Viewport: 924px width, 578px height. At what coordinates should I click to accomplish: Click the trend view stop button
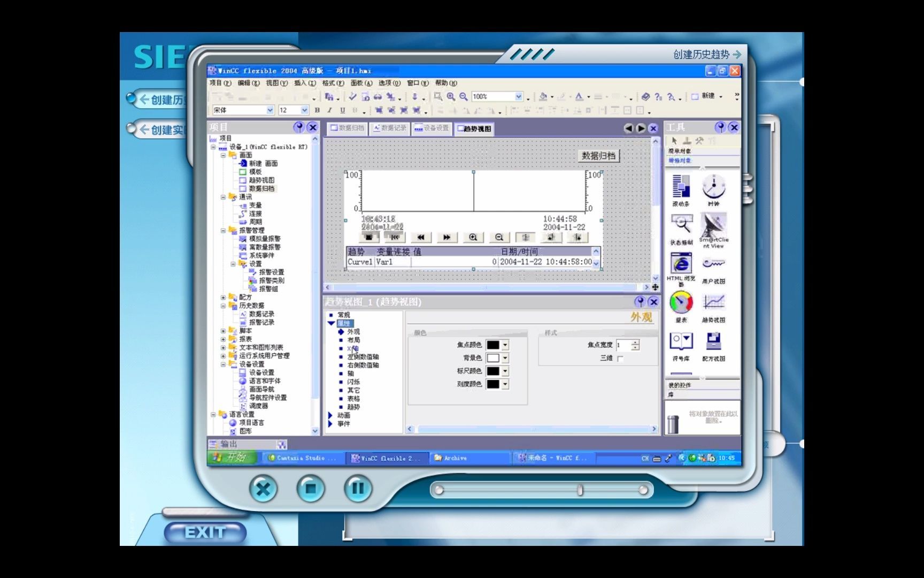click(369, 237)
